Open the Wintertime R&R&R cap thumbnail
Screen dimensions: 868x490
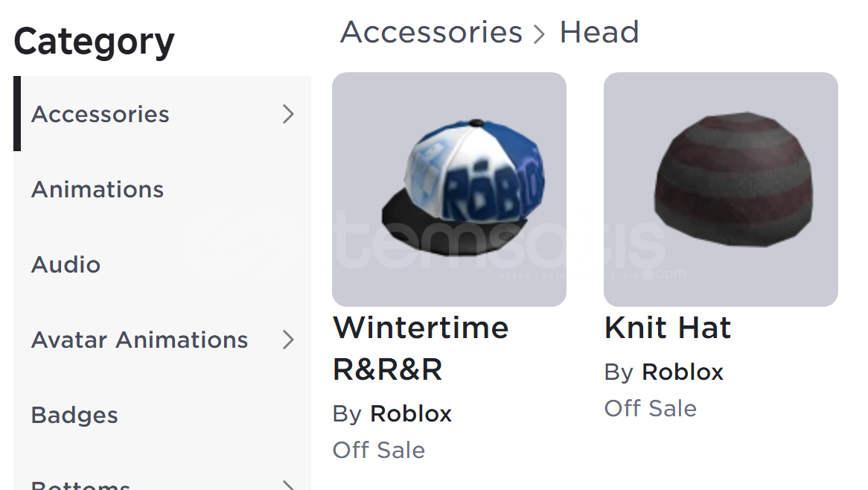[x=449, y=189]
